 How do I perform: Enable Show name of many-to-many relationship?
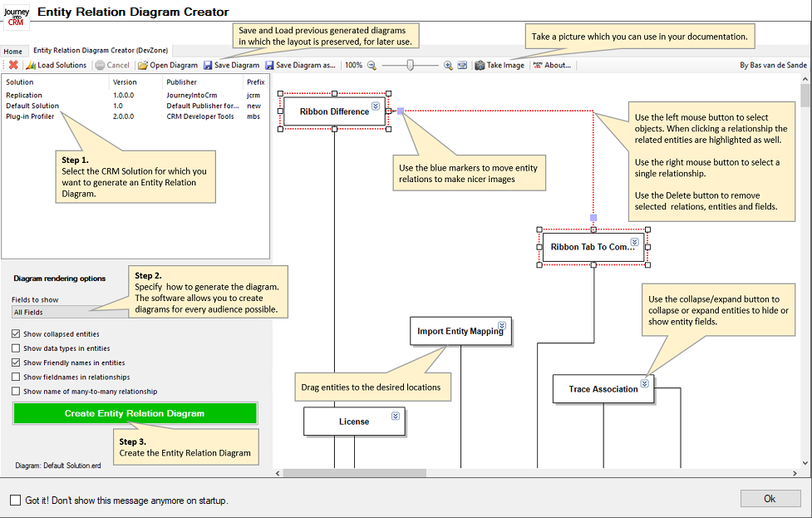[x=16, y=391]
